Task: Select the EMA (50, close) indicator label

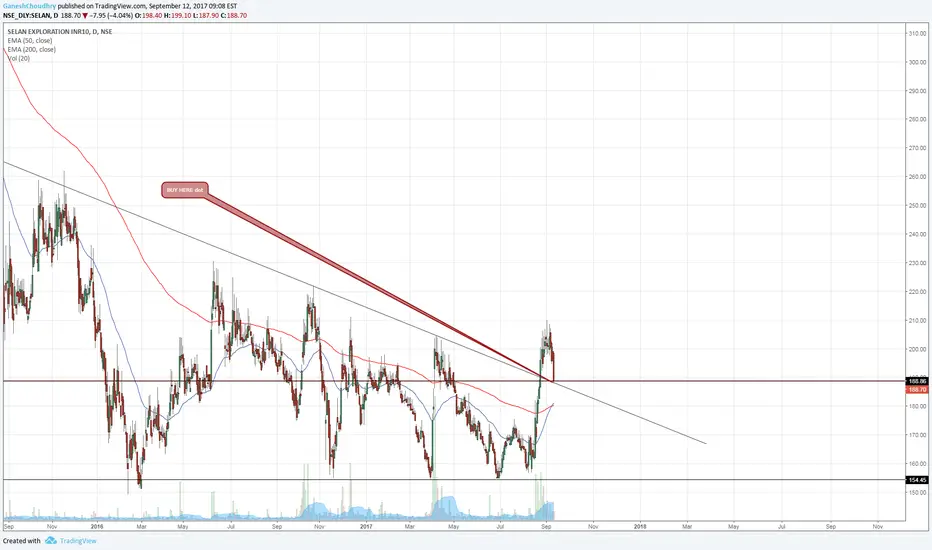Action: (30, 40)
